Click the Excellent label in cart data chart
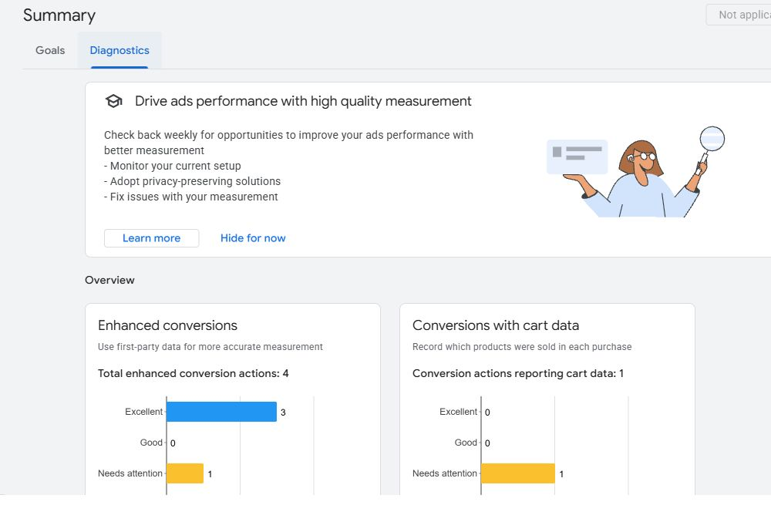Viewport: 771px width, 532px height. click(x=458, y=412)
